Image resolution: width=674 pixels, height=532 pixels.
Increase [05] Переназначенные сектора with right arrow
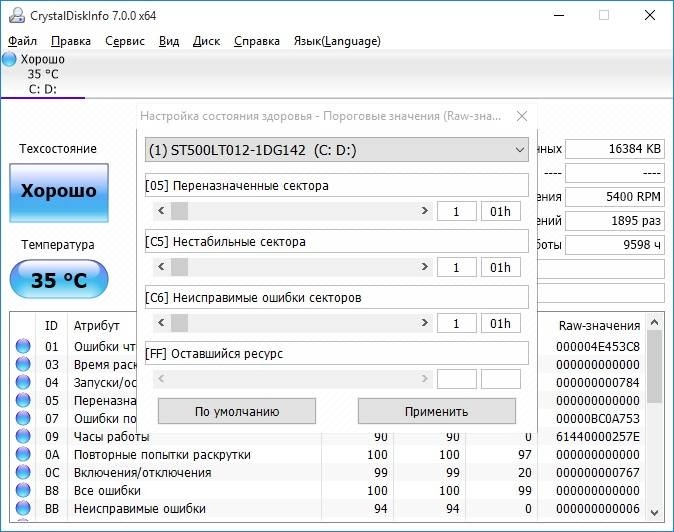point(424,211)
